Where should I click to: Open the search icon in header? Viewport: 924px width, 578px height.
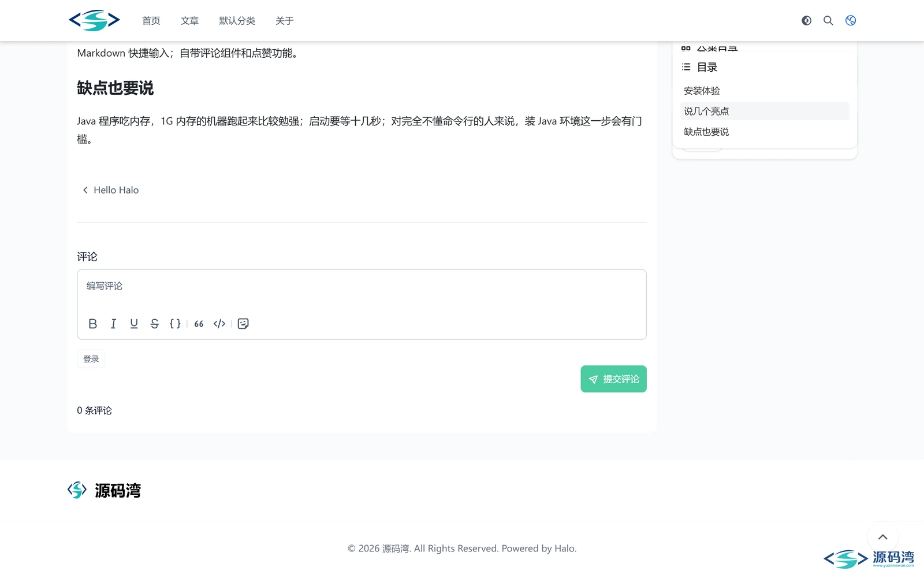pos(828,20)
